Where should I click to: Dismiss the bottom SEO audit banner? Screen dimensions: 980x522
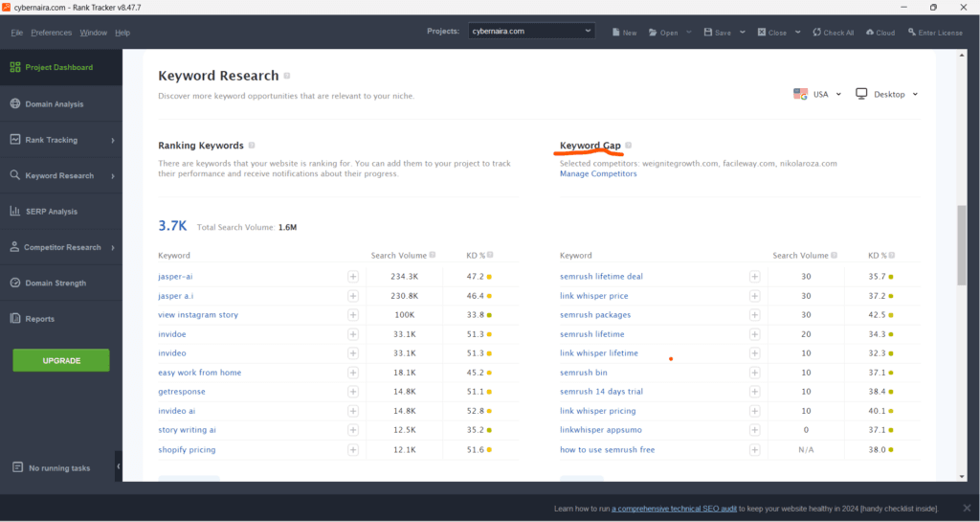967,509
